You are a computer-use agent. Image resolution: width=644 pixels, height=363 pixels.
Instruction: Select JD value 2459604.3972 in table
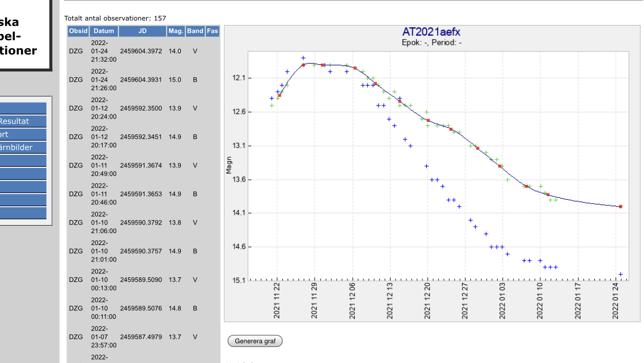click(x=141, y=51)
